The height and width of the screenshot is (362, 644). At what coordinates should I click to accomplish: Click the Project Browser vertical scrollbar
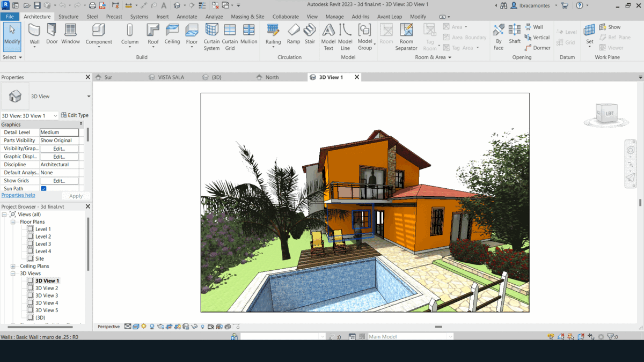click(x=88, y=244)
